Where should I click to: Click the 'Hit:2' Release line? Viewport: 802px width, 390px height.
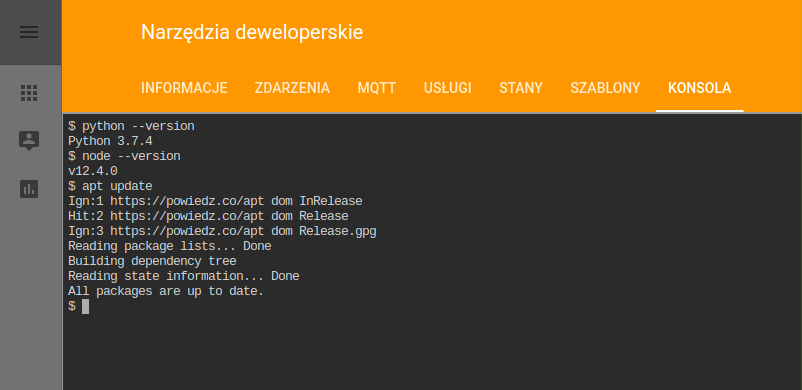click(x=208, y=216)
